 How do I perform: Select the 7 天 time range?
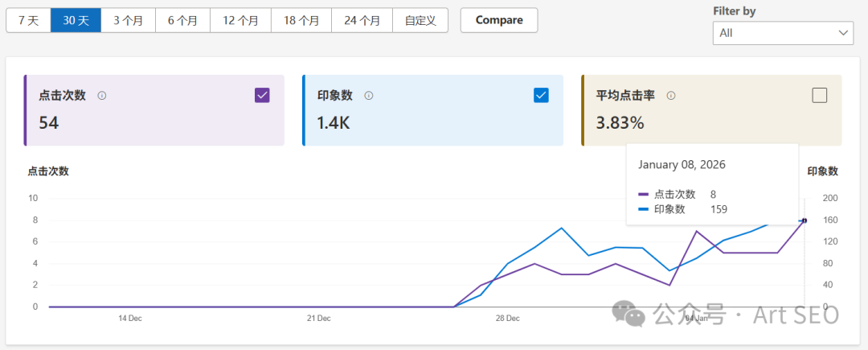pyautogui.click(x=28, y=20)
